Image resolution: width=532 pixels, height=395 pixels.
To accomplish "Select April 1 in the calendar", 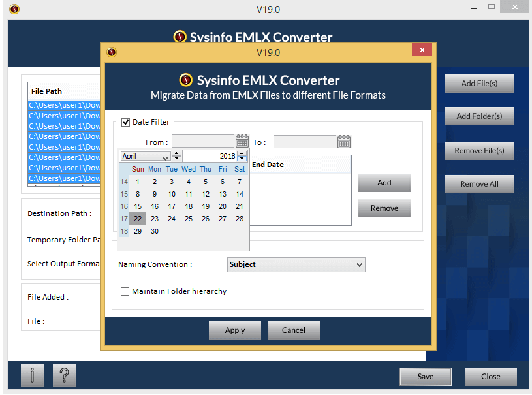I will (138, 182).
